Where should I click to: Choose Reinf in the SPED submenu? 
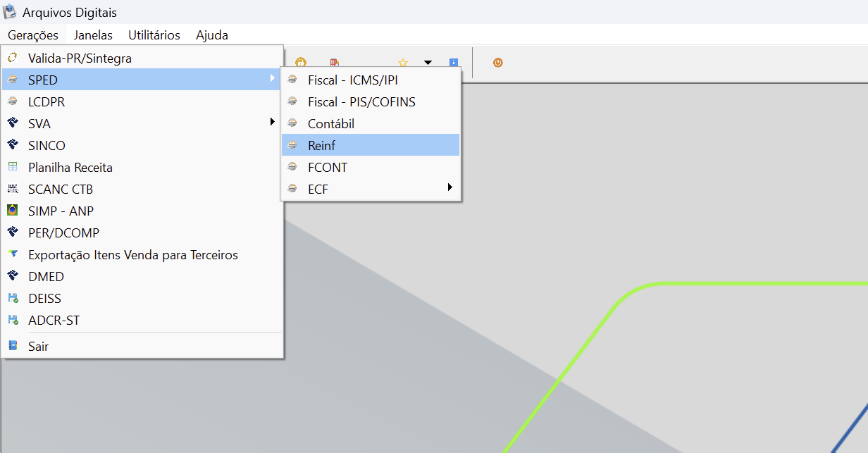point(371,145)
